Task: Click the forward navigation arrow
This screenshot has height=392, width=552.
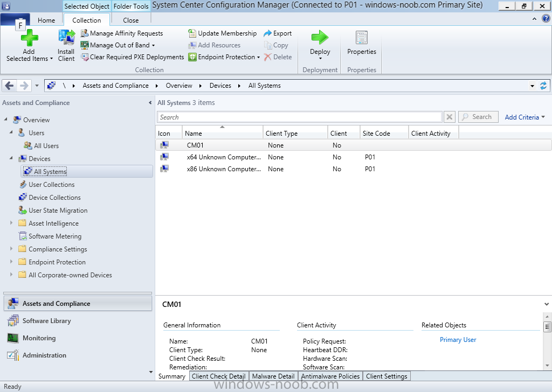Action: pos(24,86)
